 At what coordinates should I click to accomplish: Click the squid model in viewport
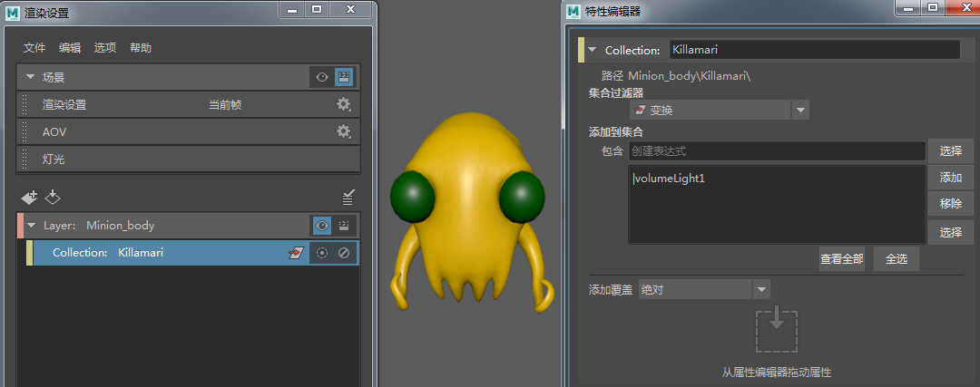472,212
